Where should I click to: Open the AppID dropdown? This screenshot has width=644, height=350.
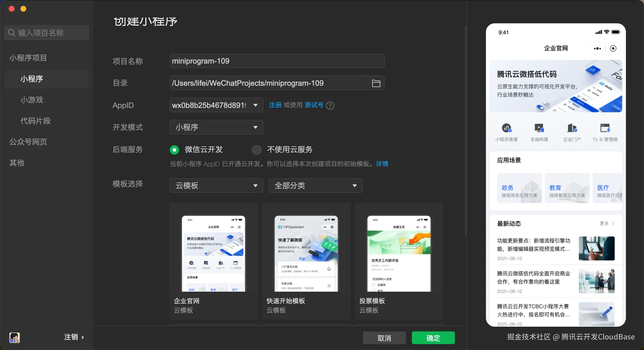pyautogui.click(x=255, y=105)
